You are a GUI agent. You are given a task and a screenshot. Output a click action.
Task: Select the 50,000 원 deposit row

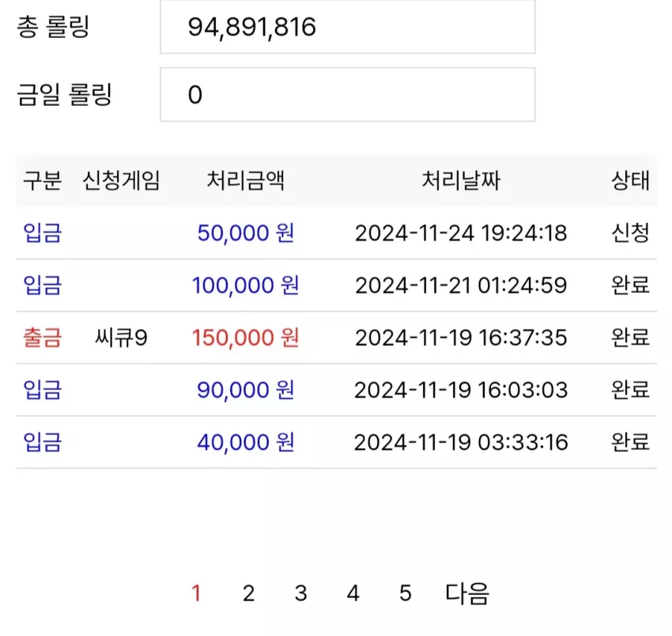(x=337, y=233)
